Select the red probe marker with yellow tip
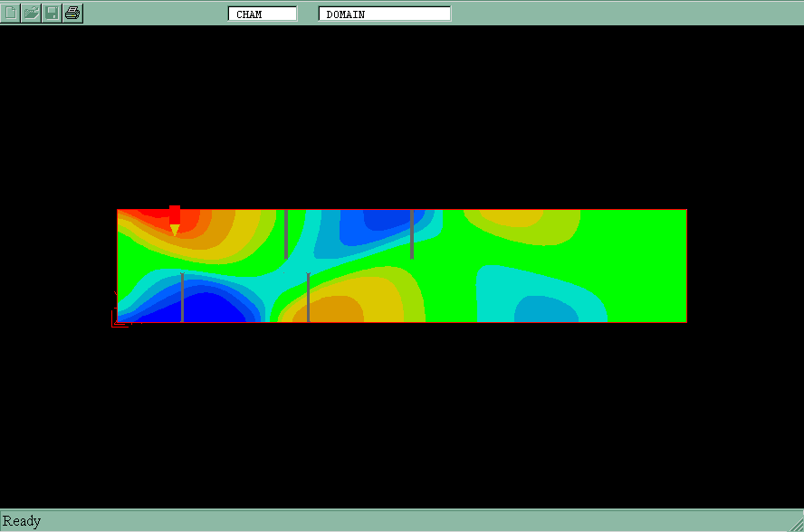804x532 pixels. tap(175, 219)
